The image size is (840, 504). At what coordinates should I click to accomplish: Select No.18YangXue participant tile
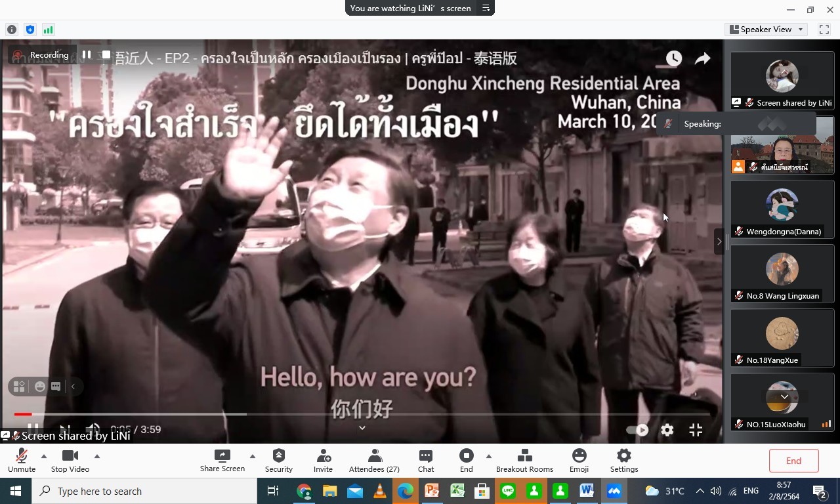coord(782,338)
